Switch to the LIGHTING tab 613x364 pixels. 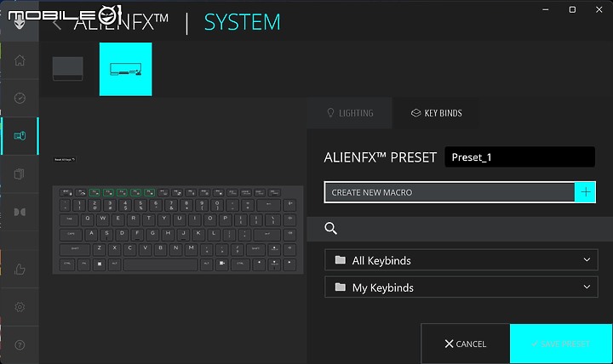(350, 113)
